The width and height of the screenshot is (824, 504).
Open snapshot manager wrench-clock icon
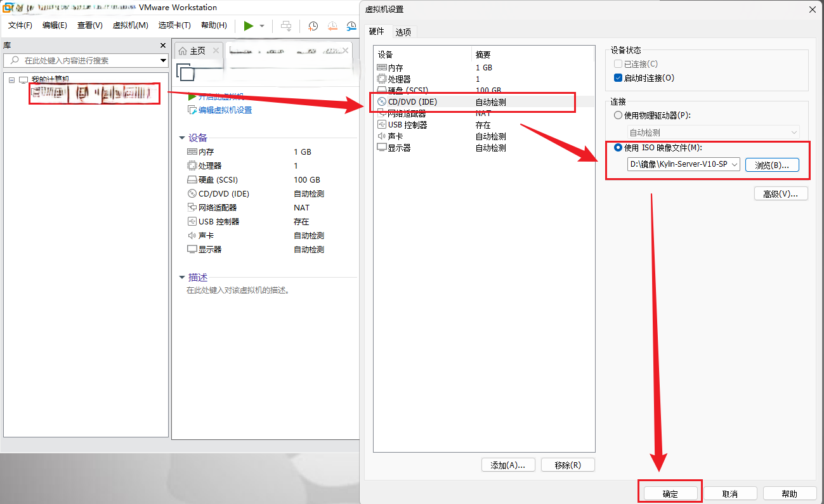click(351, 26)
